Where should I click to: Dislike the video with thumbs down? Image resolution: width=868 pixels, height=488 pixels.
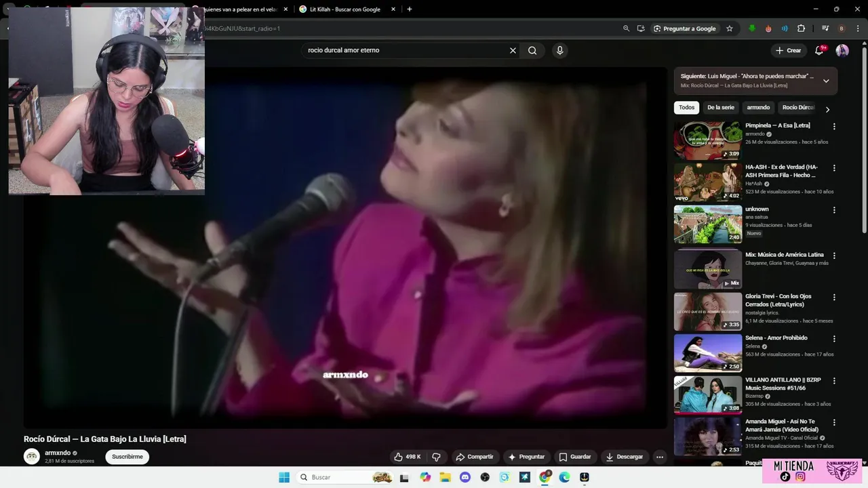tap(437, 457)
